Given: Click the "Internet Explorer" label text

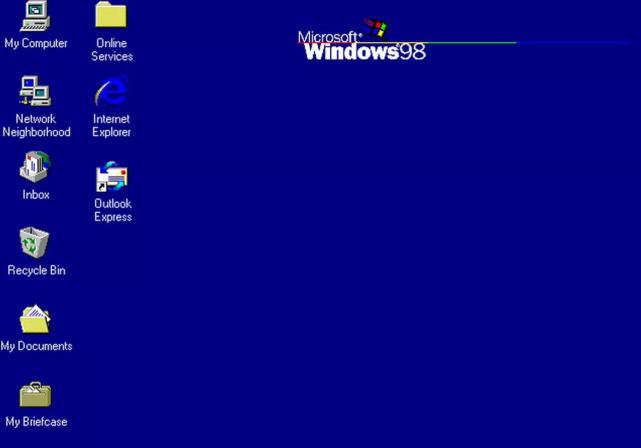Looking at the screenshot, I should pos(111,125).
